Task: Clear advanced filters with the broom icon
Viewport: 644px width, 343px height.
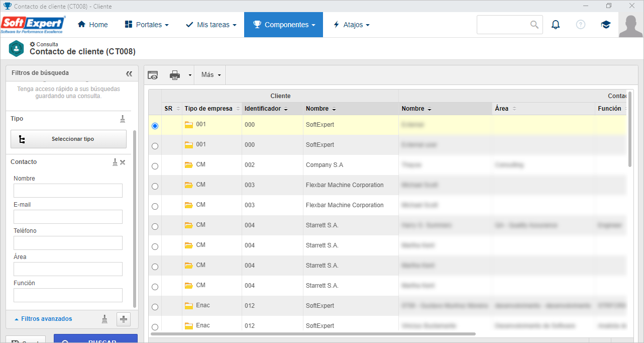Action: tap(104, 319)
